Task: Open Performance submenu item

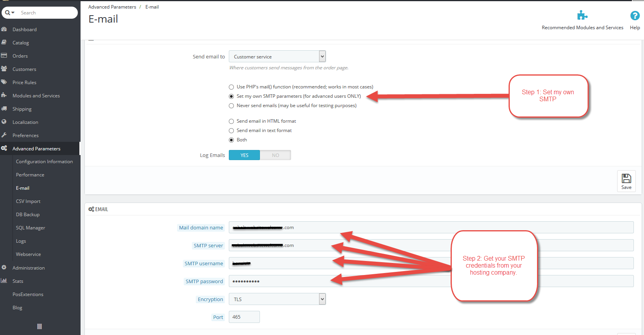Action: pyautogui.click(x=30, y=175)
